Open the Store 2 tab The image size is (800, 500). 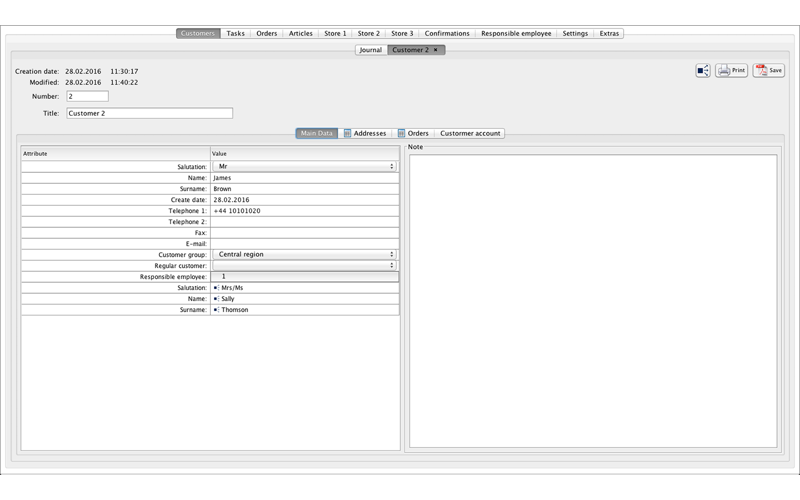click(x=368, y=33)
